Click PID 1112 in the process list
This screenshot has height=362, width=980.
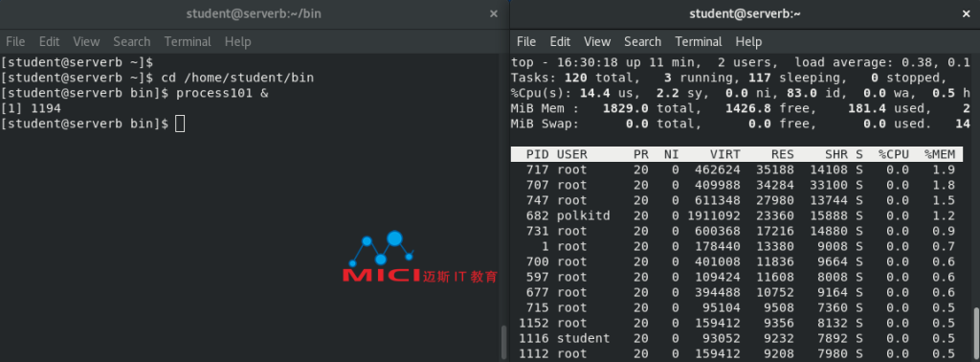point(534,354)
